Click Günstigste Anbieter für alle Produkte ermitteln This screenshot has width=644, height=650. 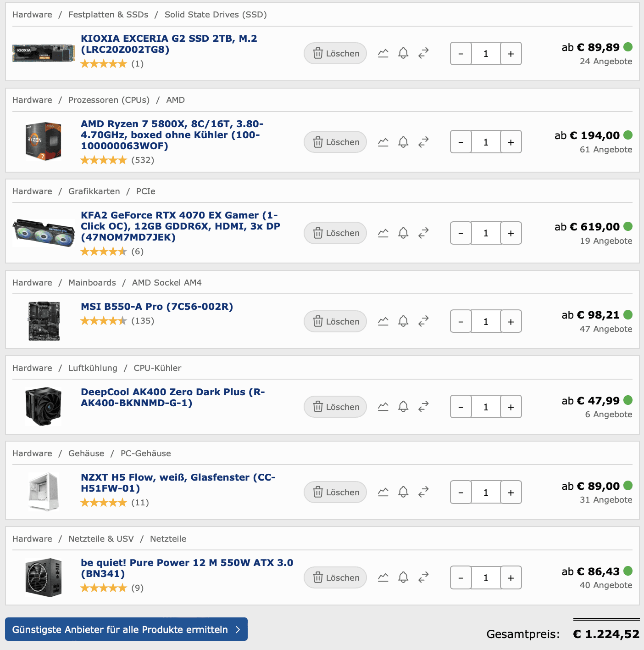tap(126, 629)
